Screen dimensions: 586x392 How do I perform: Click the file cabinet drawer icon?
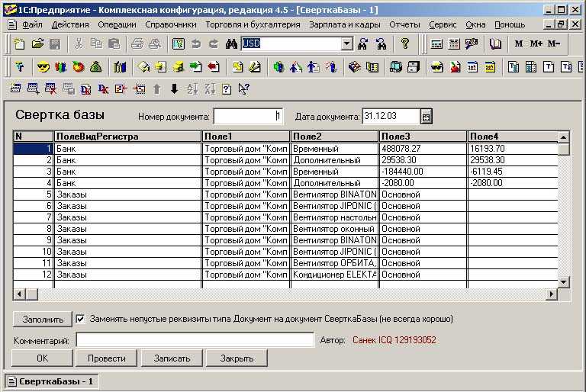(413, 67)
